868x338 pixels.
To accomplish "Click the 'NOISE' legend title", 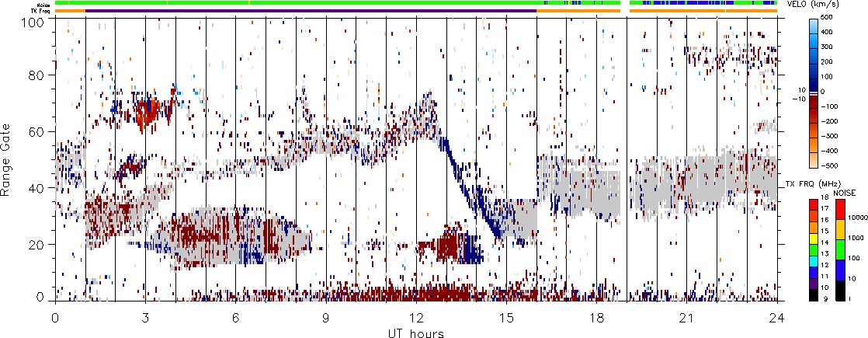I will click(x=846, y=191).
